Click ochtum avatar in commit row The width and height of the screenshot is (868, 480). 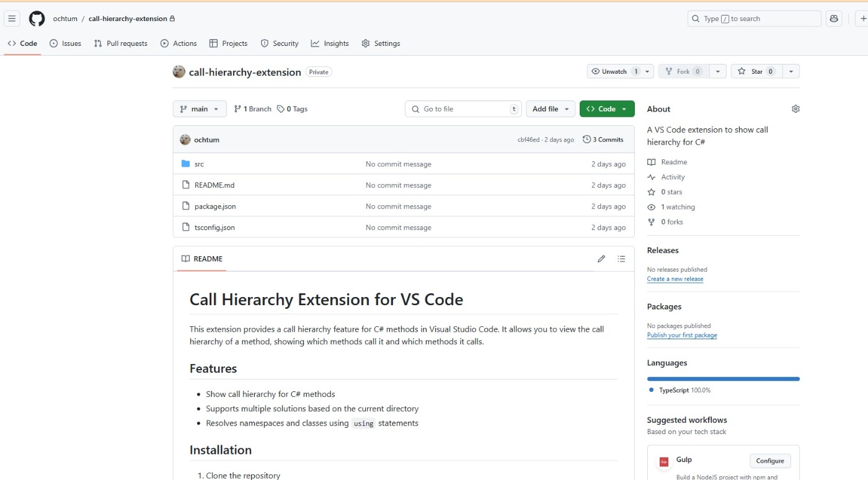(x=185, y=140)
